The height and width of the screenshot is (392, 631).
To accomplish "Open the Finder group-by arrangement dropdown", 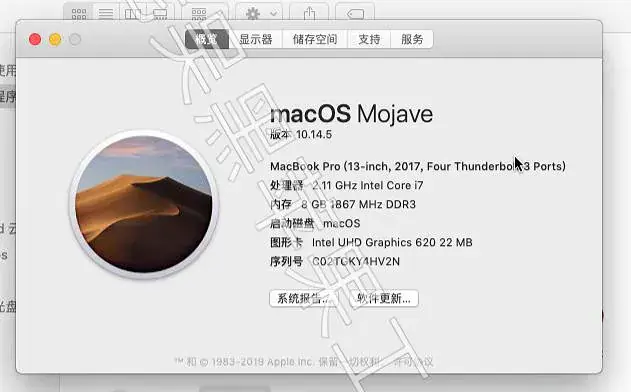I will tap(204, 14).
